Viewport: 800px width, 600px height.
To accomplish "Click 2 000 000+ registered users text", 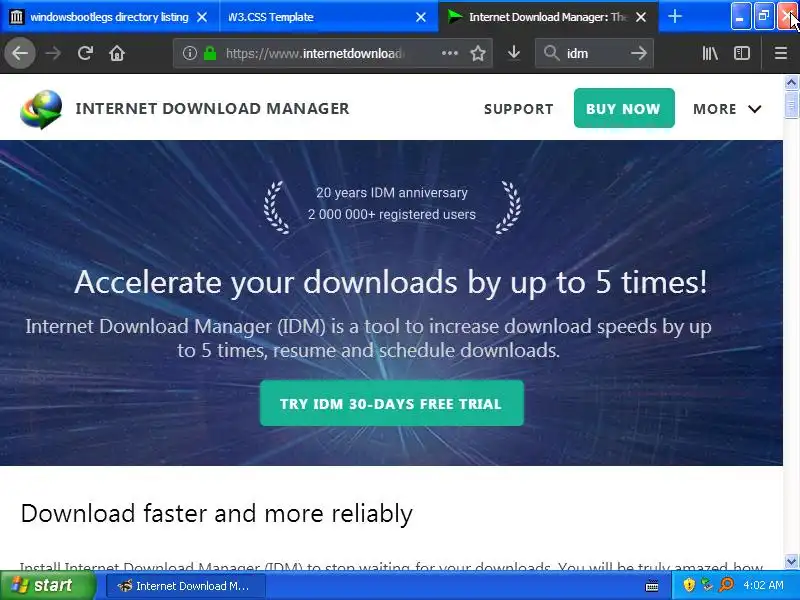I will 391,214.
